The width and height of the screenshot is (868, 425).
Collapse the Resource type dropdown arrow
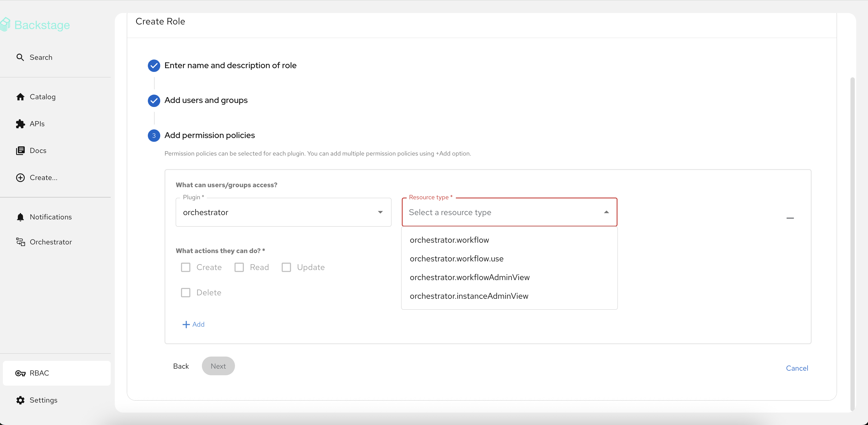point(606,212)
